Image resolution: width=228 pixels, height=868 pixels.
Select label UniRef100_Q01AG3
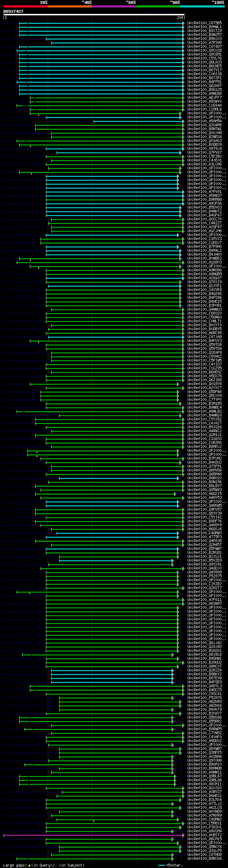point(204,141)
